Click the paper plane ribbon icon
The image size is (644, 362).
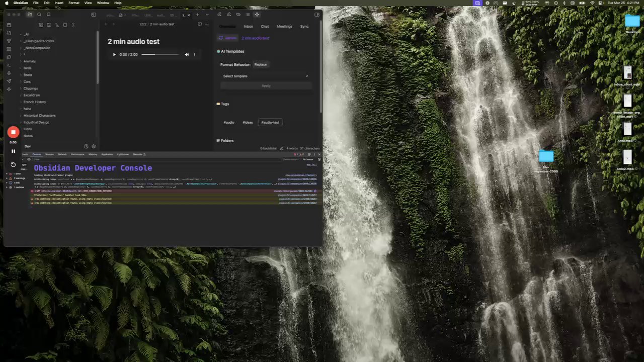9,81
